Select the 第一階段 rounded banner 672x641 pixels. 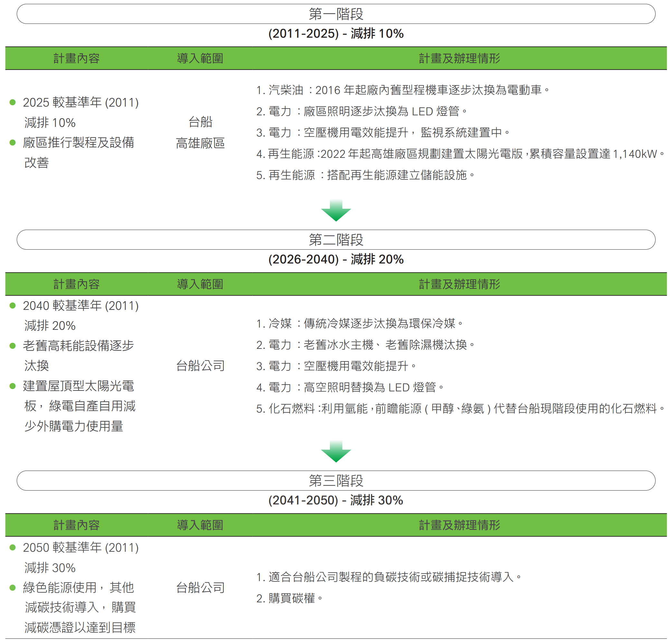[x=336, y=14]
